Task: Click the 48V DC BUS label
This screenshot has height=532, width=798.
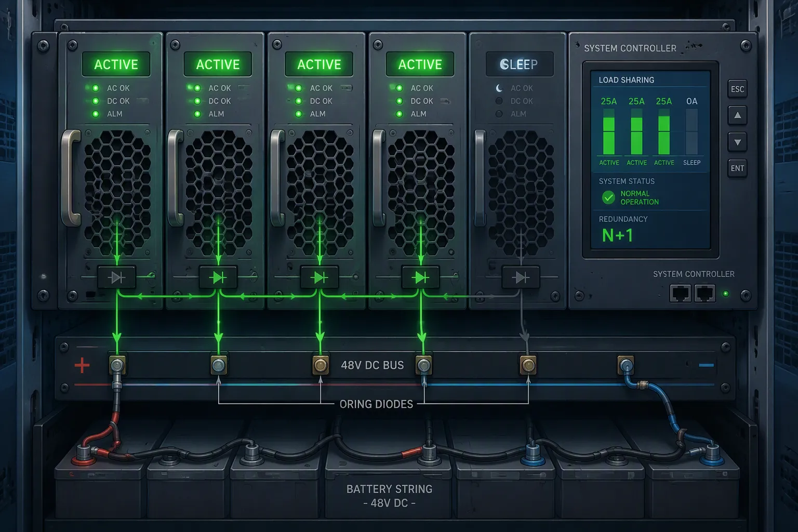Action: tap(373, 365)
